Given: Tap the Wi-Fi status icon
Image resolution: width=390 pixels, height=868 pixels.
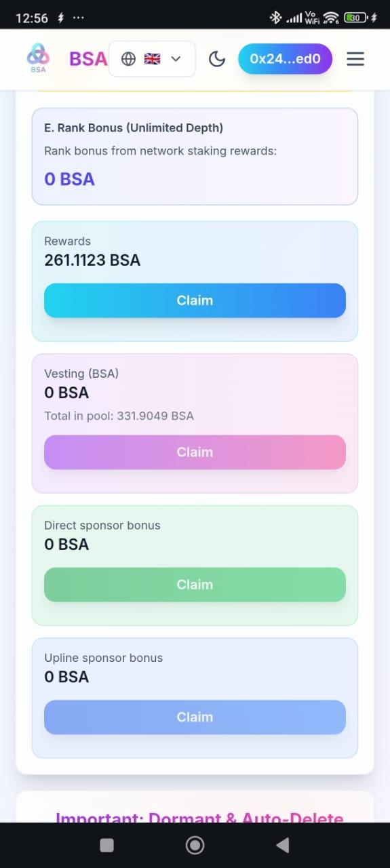Looking at the screenshot, I should (330, 18).
